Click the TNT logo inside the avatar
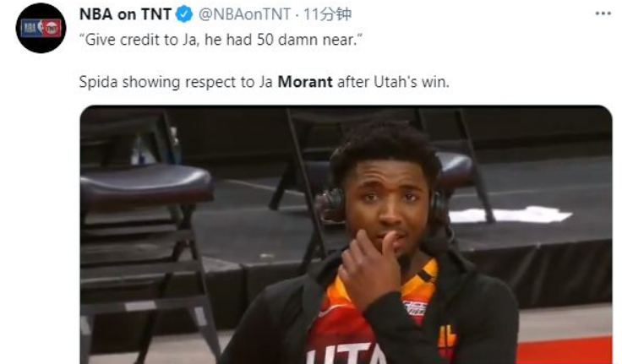 [x=52, y=28]
